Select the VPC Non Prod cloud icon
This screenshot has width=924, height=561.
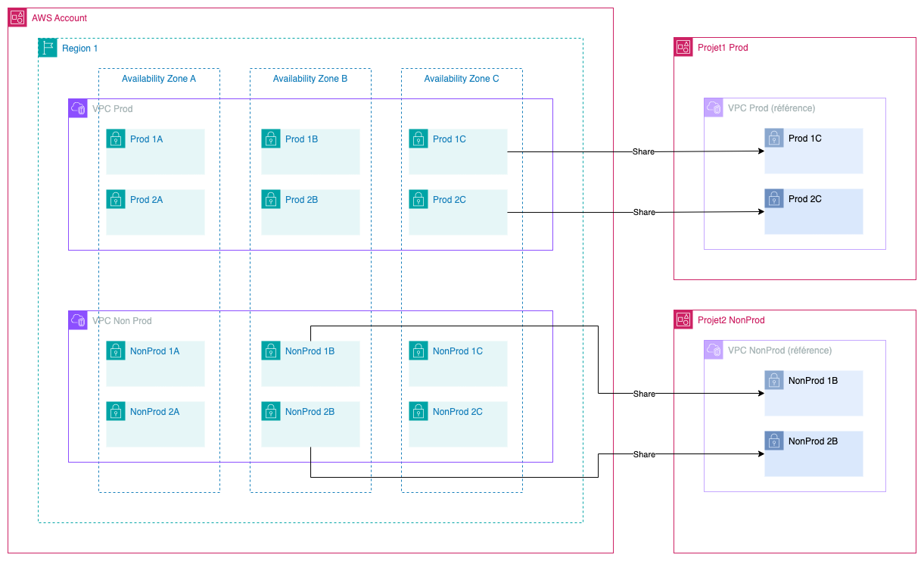(78, 320)
